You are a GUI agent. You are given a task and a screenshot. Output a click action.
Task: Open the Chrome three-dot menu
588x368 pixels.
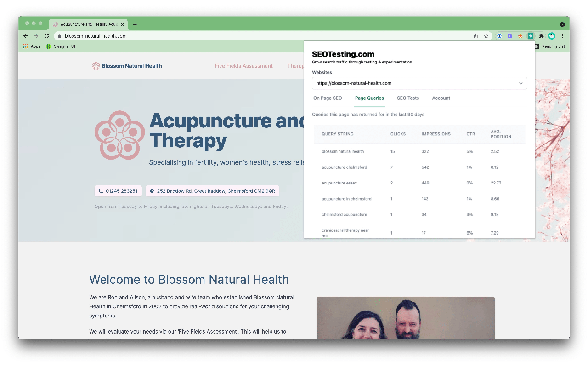point(562,36)
